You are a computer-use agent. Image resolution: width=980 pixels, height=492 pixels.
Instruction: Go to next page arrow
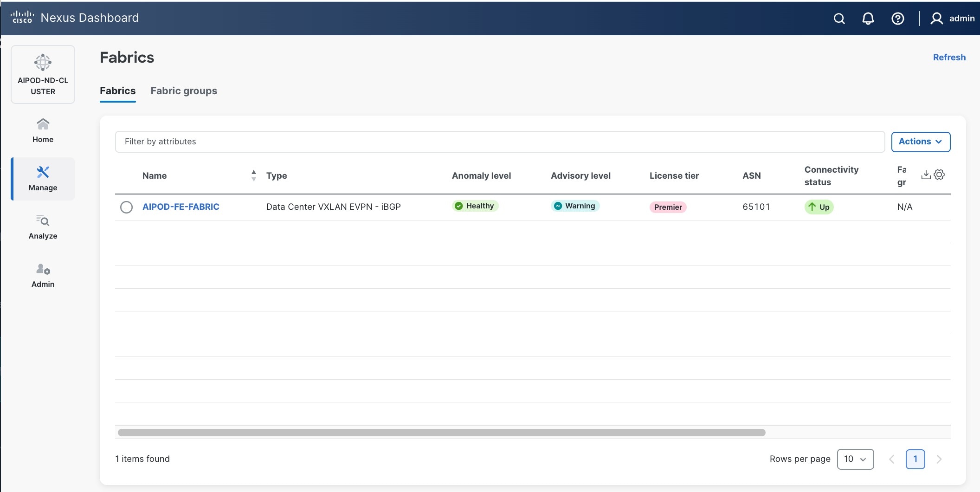click(939, 459)
